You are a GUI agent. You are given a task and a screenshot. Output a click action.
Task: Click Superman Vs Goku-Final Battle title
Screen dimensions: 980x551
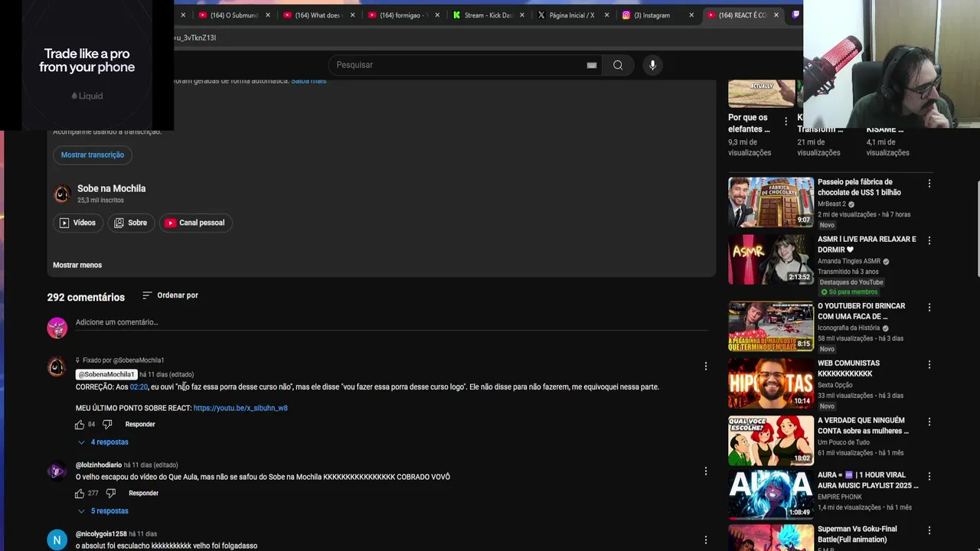(x=857, y=534)
